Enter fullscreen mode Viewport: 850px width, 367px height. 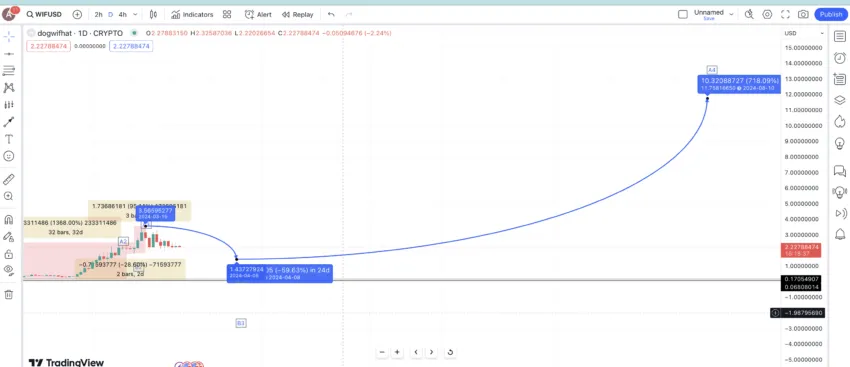tap(785, 15)
